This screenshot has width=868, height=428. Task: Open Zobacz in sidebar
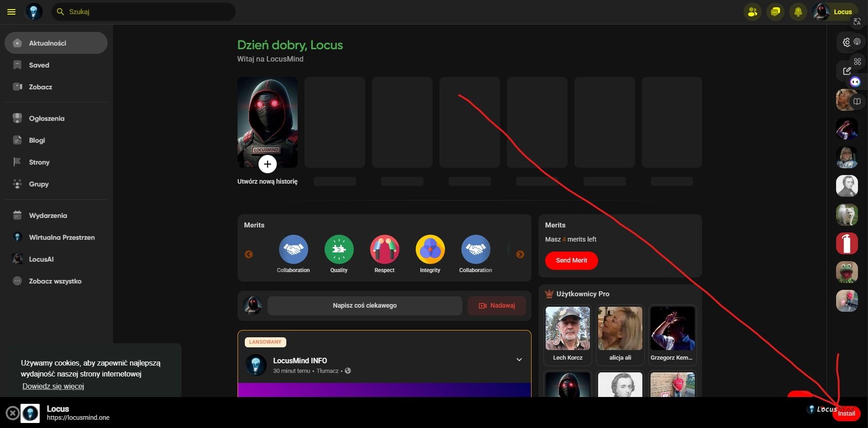(56, 87)
